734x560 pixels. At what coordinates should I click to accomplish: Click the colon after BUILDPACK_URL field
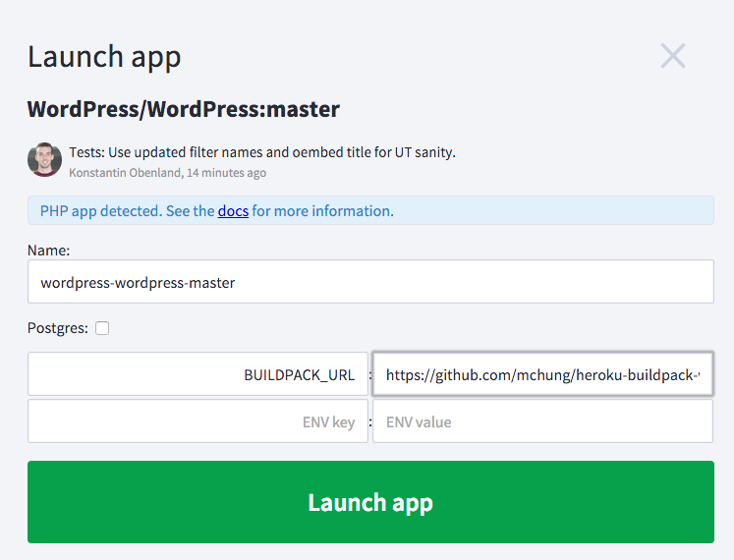(x=370, y=374)
